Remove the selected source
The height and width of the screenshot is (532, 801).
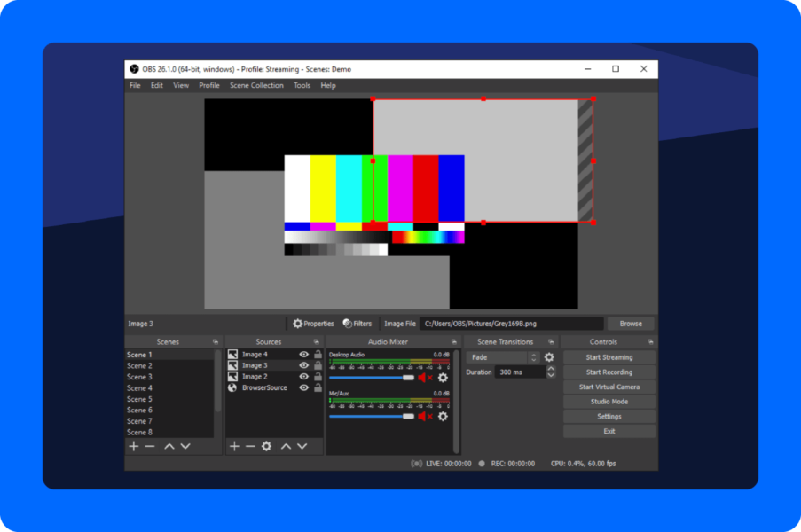click(x=250, y=446)
